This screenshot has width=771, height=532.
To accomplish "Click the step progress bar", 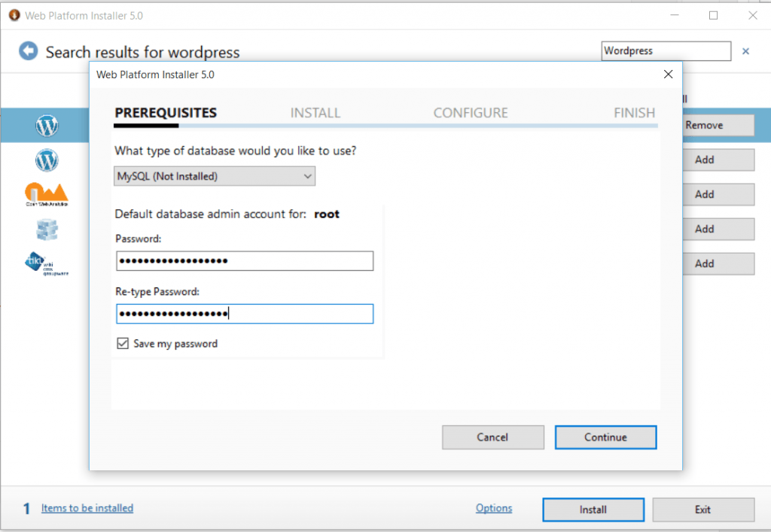I will [x=386, y=126].
